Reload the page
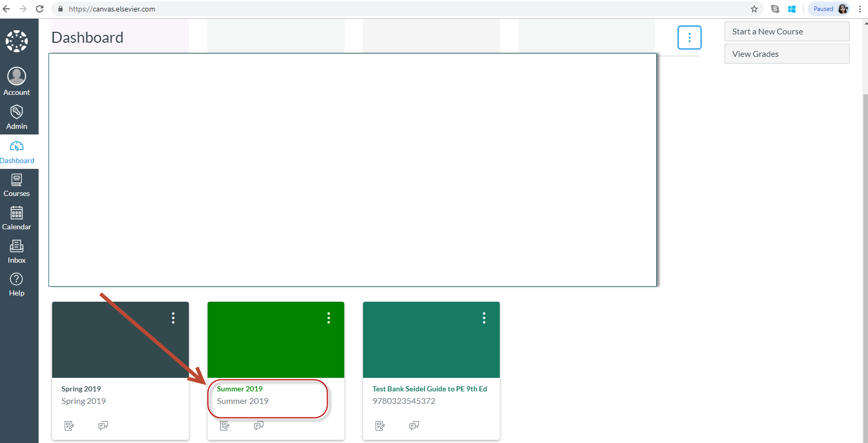 point(40,9)
